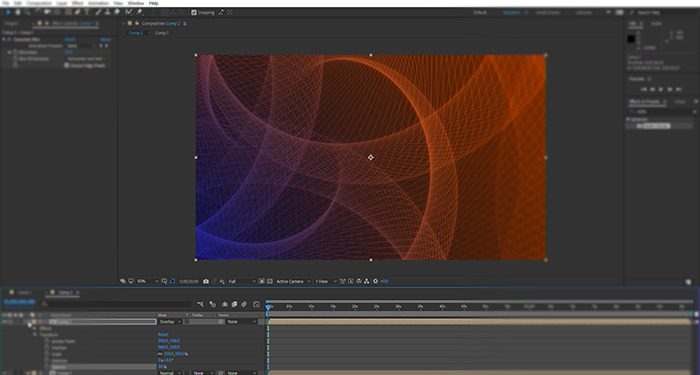Select the Hand tool
The image size is (700, 375).
pos(18,12)
